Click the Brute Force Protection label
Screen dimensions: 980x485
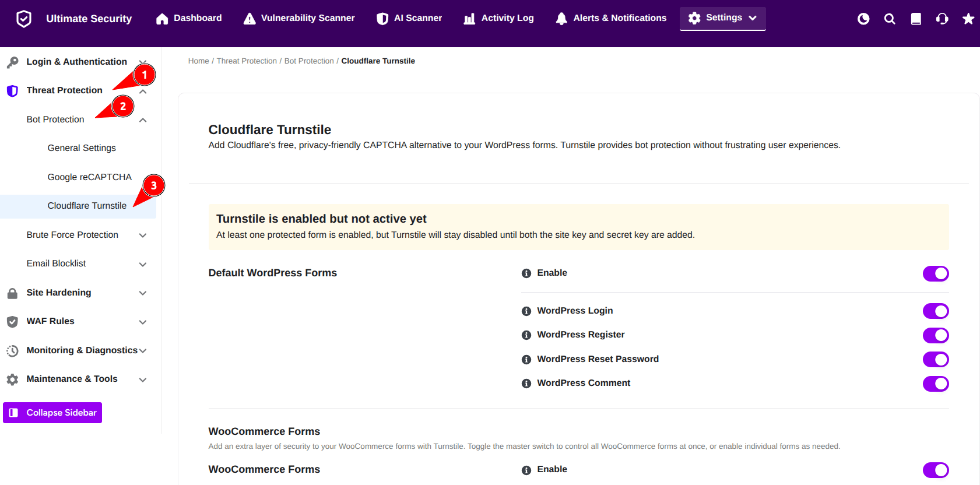[72, 235]
